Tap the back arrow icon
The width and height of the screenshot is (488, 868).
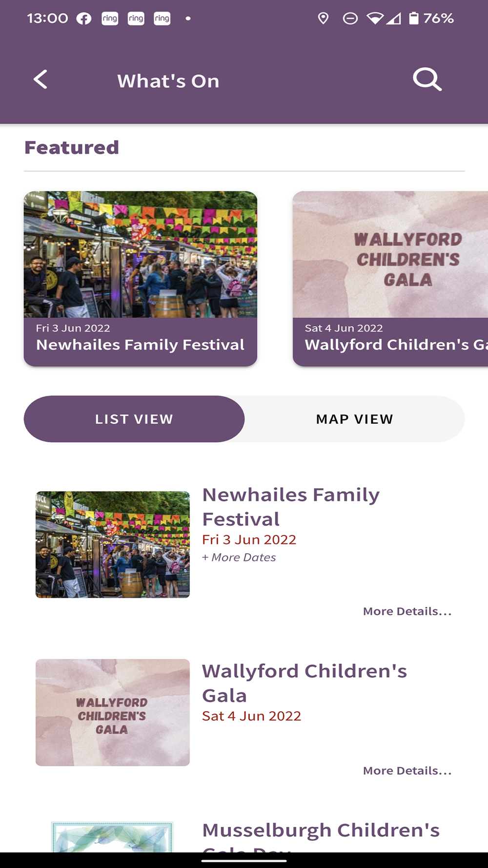41,80
